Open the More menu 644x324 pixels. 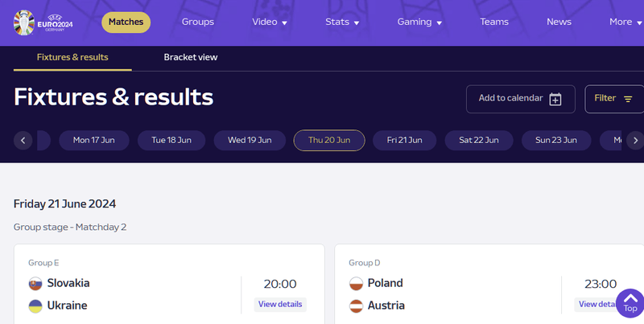pyautogui.click(x=625, y=23)
